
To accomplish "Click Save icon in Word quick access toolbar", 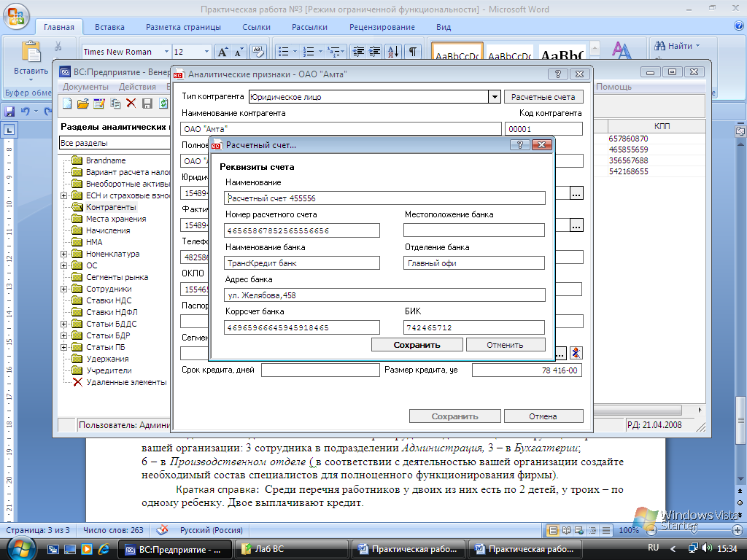I will click(x=9, y=112).
